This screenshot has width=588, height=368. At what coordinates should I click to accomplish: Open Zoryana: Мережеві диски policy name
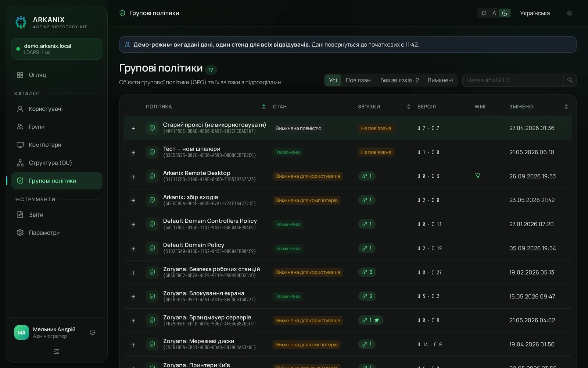click(199, 341)
